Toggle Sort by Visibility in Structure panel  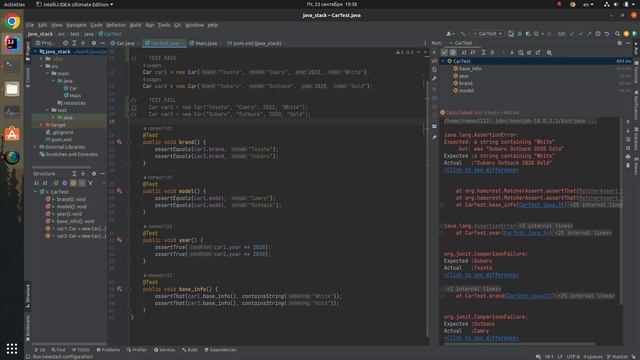[37, 183]
